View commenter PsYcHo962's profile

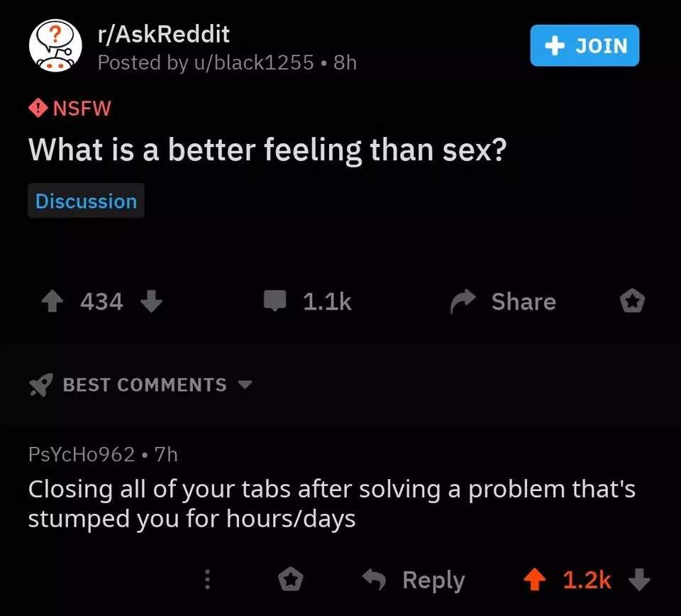pyautogui.click(x=81, y=454)
